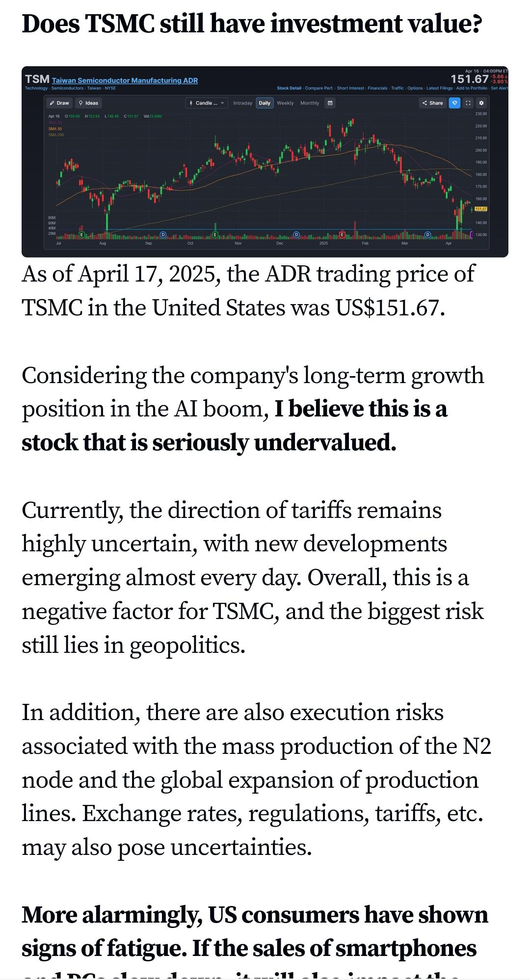Click the red E earnings marker near Feb
This screenshot has width=530, height=980.
click(342, 235)
